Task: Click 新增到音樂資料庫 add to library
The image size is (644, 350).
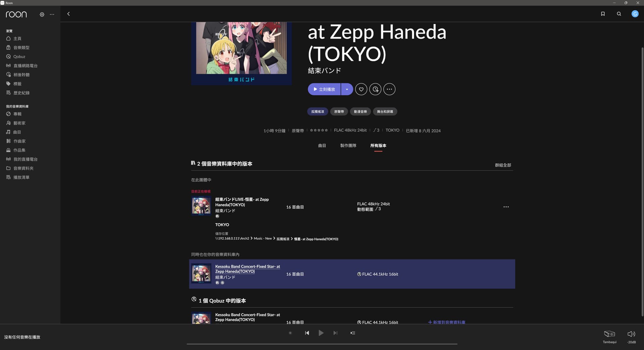Action: (x=447, y=322)
